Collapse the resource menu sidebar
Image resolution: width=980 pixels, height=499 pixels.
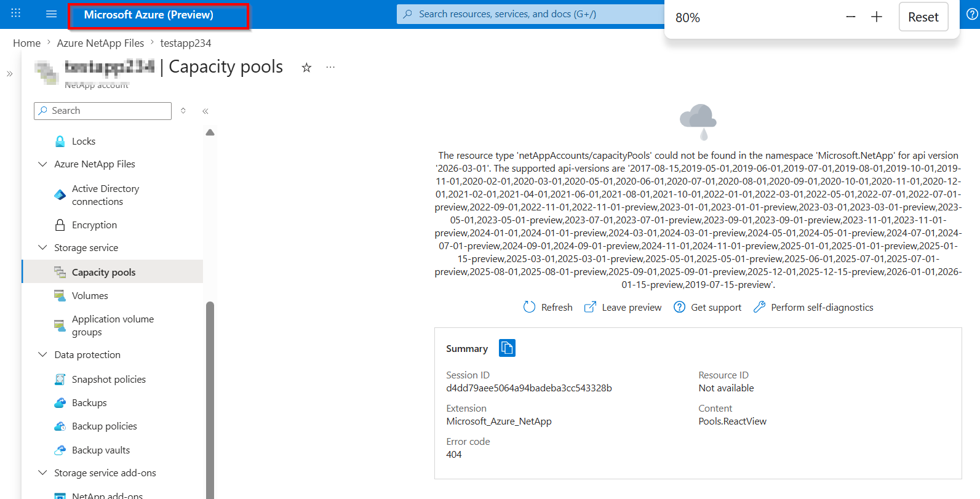tap(205, 111)
